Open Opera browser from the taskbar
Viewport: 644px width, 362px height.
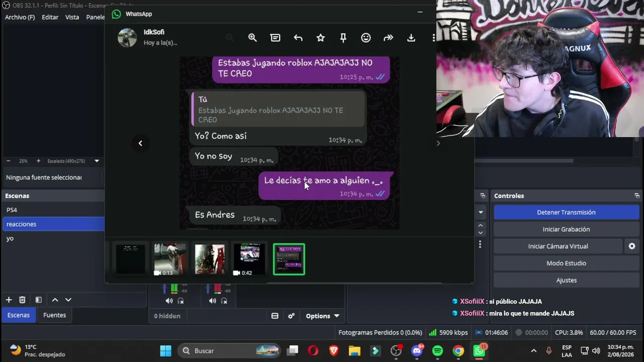313,350
